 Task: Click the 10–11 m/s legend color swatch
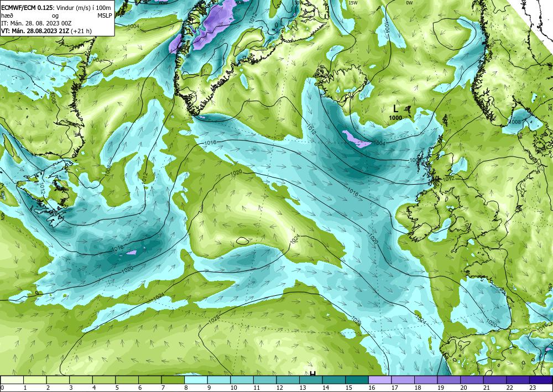(242, 380)
